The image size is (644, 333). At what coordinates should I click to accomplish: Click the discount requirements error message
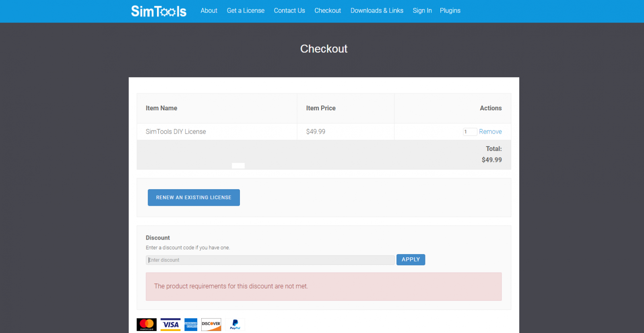point(324,286)
